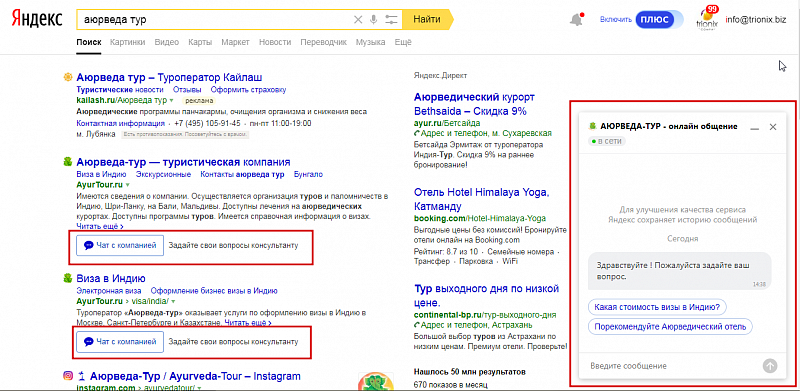Click the Контактная информация link
The width and height of the screenshot is (800, 391).
tap(120, 124)
